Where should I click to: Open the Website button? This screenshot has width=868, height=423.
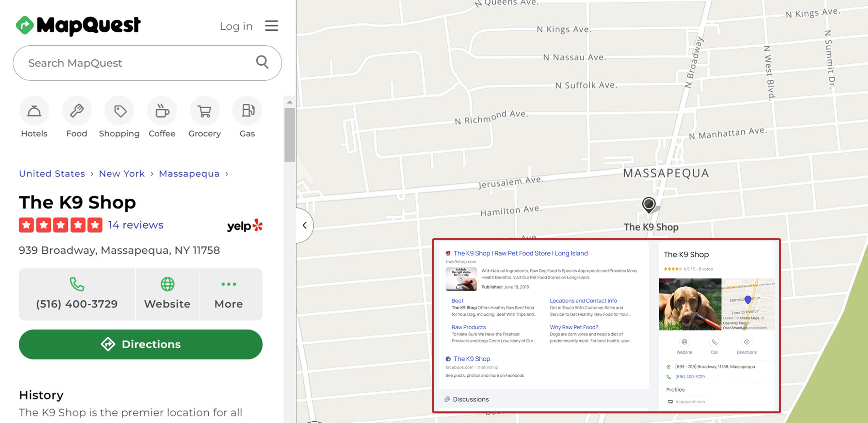[x=167, y=294]
